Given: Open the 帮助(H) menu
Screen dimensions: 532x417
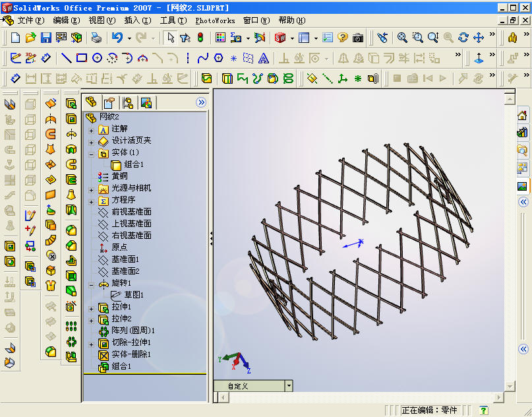Looking at the screenshot, I should pyautogui.click(x=292, y=20).
